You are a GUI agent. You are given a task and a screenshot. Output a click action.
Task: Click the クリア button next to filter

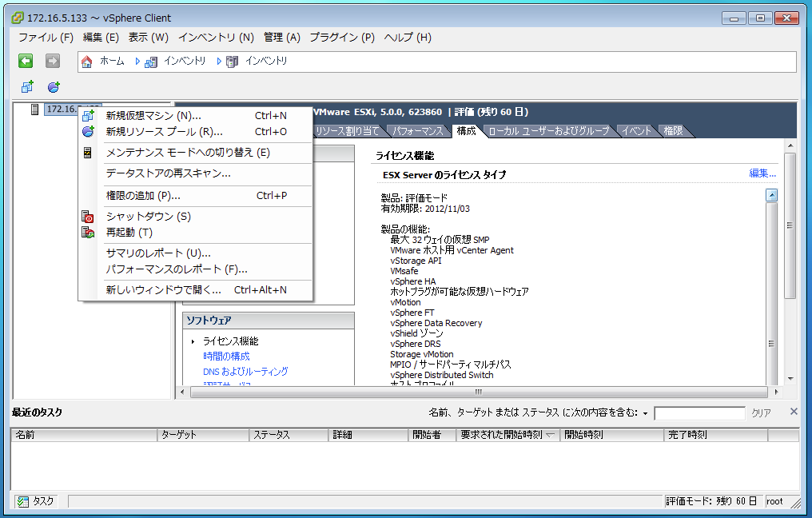pyautogui.click(x=761, y=412)
